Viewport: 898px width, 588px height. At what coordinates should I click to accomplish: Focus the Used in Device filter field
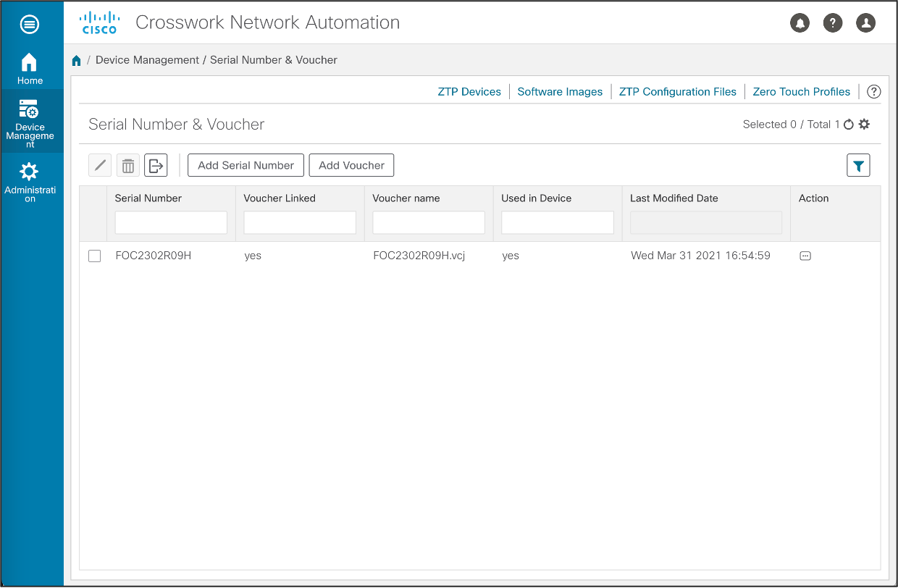[558, 222]
